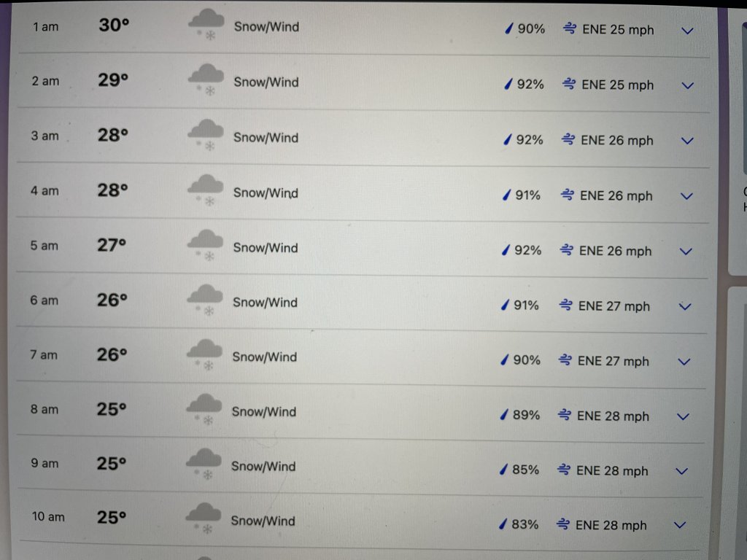Screen dimensions: 747x560
Task: Click the snow cloud icon for 3 am
Action: (x=205, y=134)
